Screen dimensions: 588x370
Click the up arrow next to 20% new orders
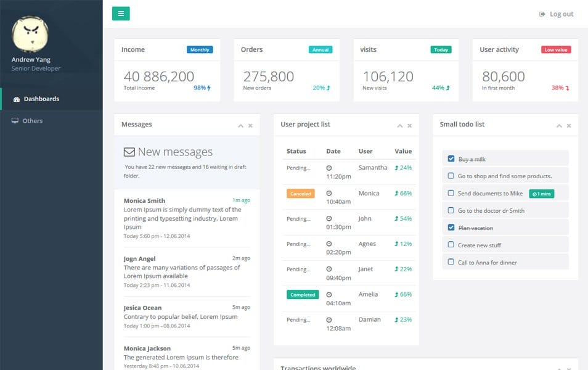click(x=329, y=88)
